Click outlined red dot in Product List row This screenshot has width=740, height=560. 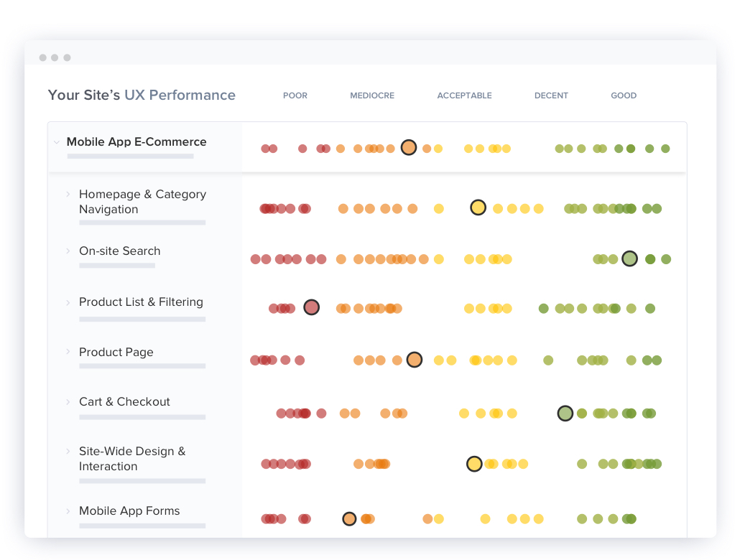point(311,308)
